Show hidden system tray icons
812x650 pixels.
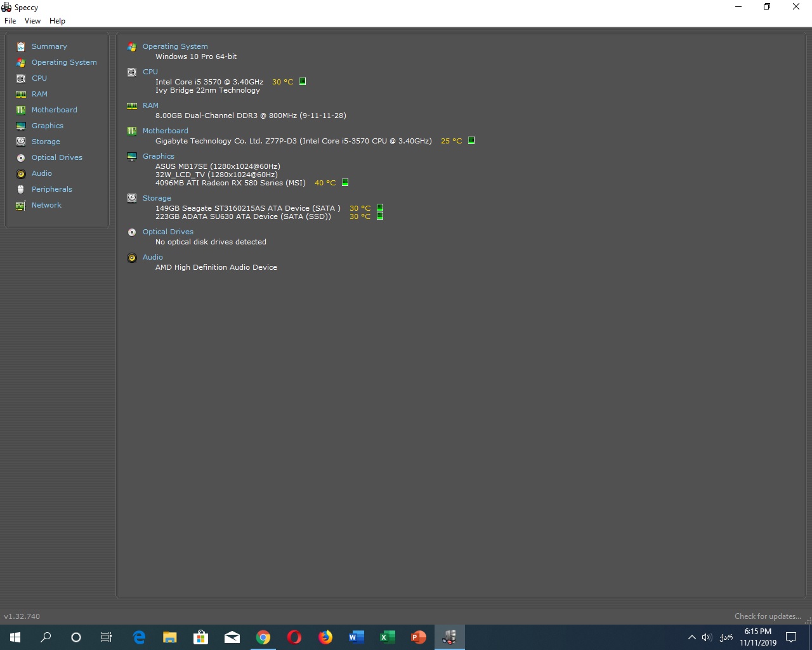tap(692, 637)
